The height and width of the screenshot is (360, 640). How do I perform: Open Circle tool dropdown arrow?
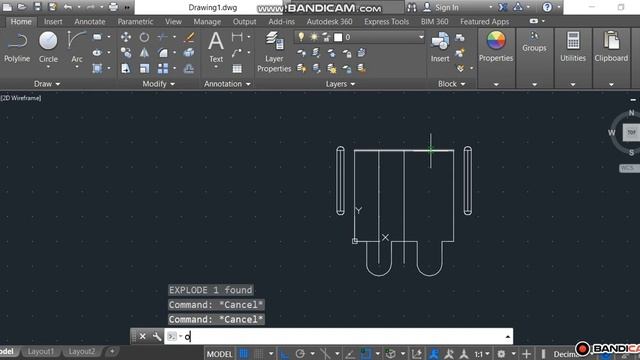click(48, 67)
